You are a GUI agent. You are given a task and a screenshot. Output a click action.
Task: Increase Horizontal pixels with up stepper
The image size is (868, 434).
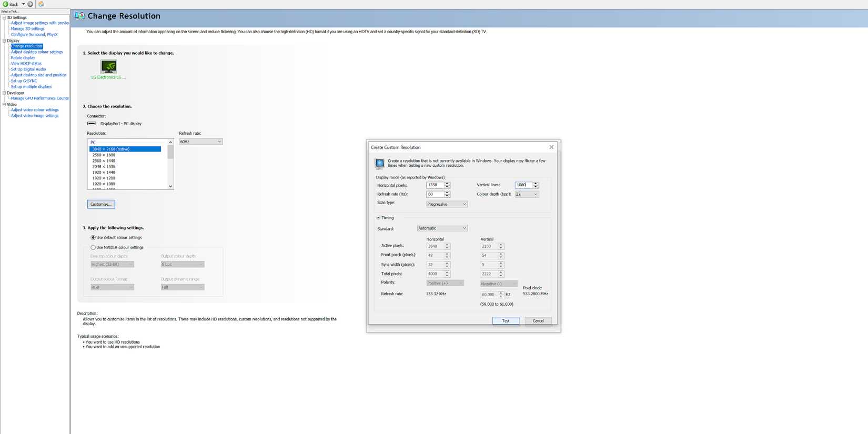point(447,184)
